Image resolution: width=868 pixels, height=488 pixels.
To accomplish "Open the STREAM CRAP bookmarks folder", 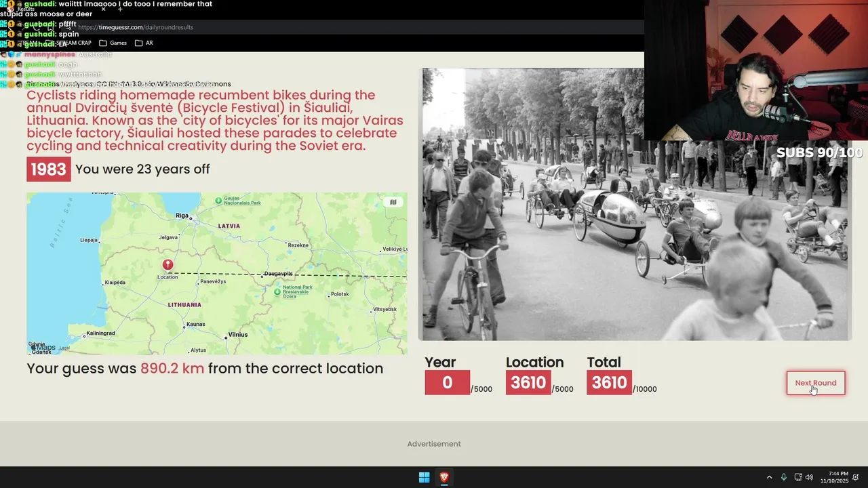I will [x=68, y=43].
